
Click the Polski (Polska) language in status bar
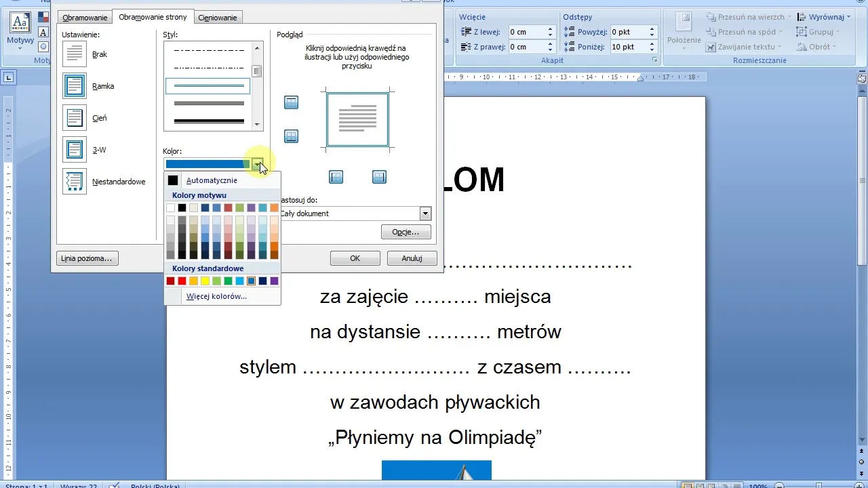(x=155, y=486)
